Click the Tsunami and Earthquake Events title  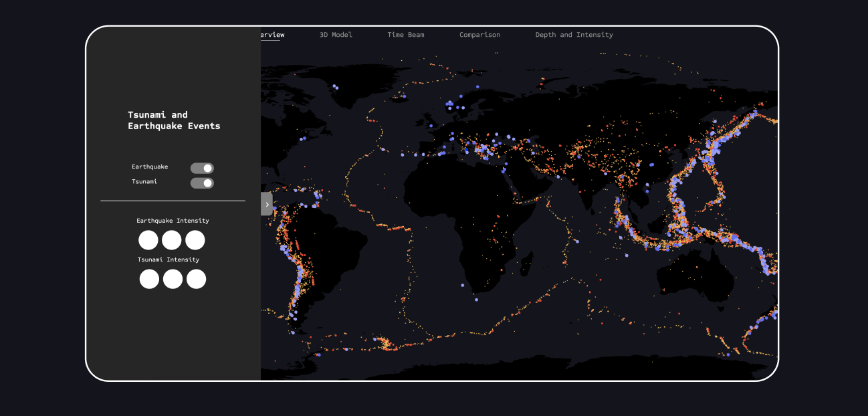[x=174, y=120]
